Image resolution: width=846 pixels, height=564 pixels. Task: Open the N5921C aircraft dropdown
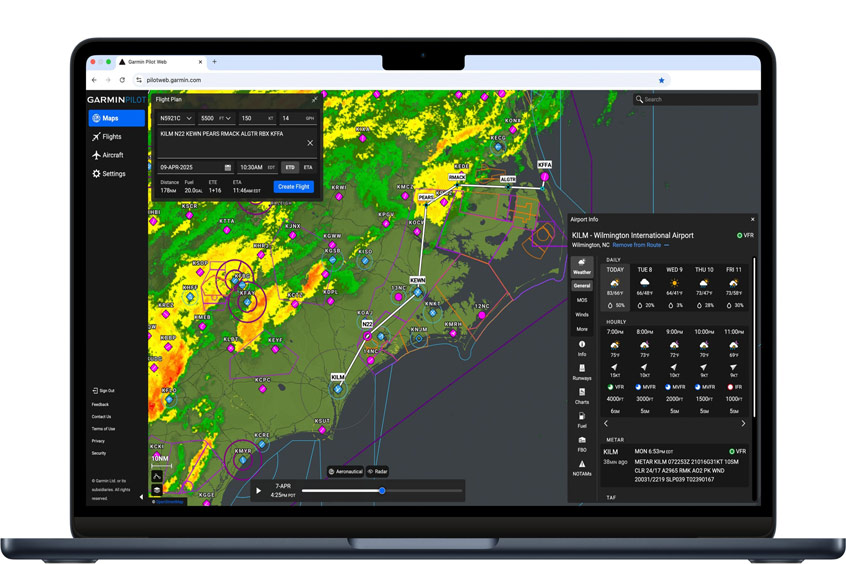176,119
